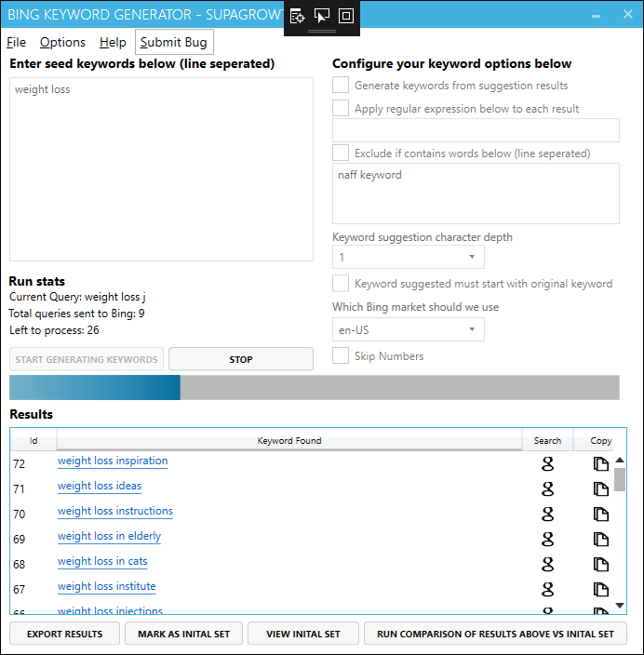644x655 pixels.
Task: Copy keyword weight loss inspiration
Action: [x=601, y=463]
